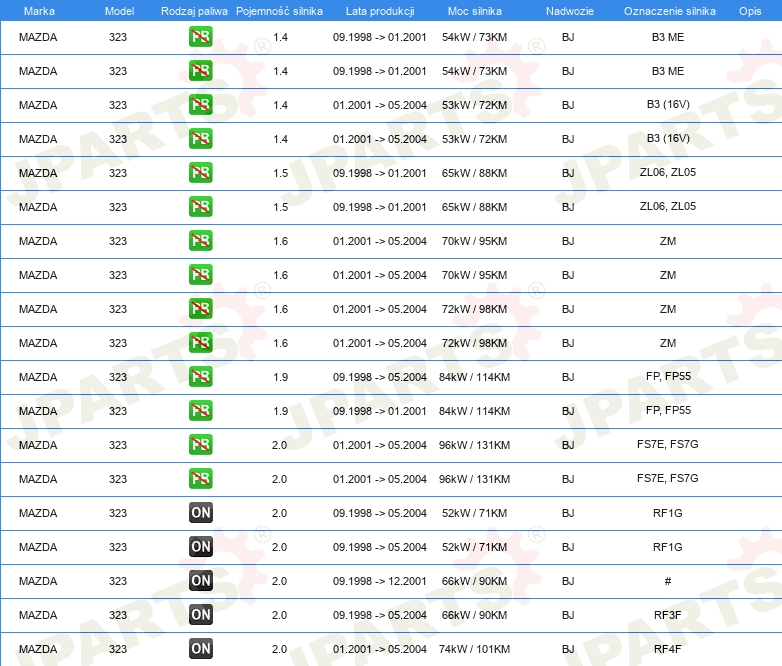Screen dimensions: 782x666
Task: Click BJ body cell in the # engine row
Action: point(568,581)
